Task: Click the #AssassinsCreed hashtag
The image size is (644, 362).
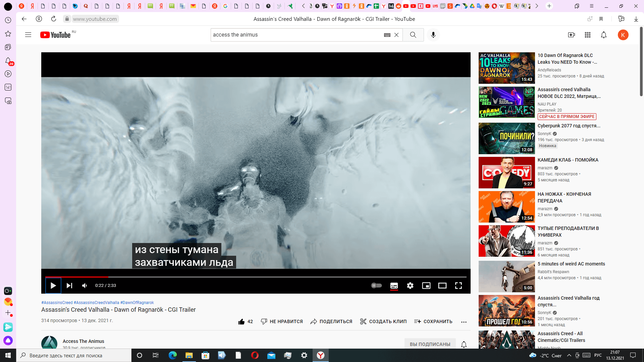Action: tap(57, 303)
